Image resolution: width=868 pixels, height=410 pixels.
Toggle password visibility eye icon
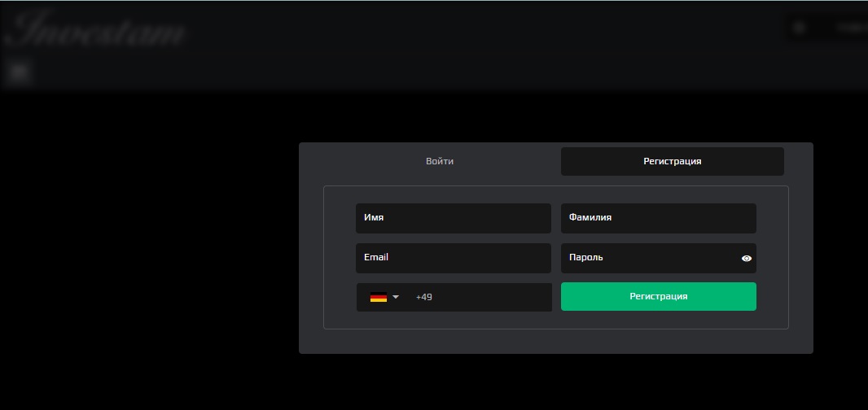coord(746,259)
